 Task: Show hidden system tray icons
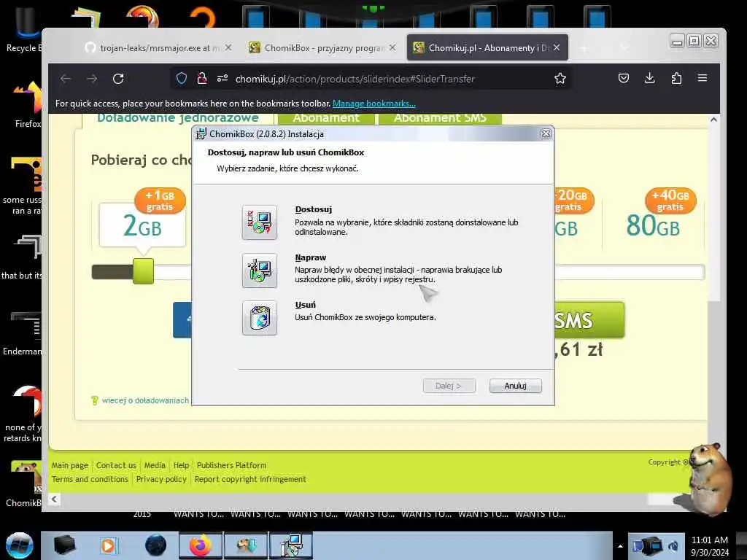click(620, 546)
